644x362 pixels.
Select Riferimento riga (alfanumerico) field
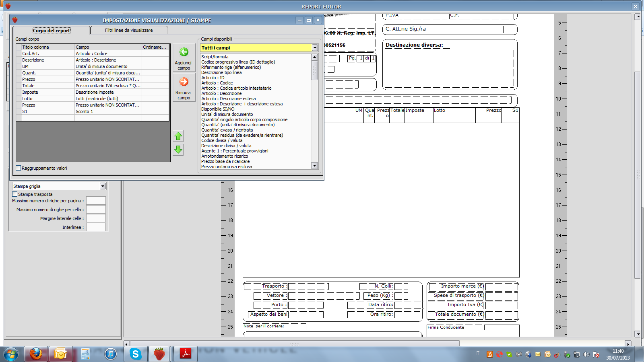point(231,67)
